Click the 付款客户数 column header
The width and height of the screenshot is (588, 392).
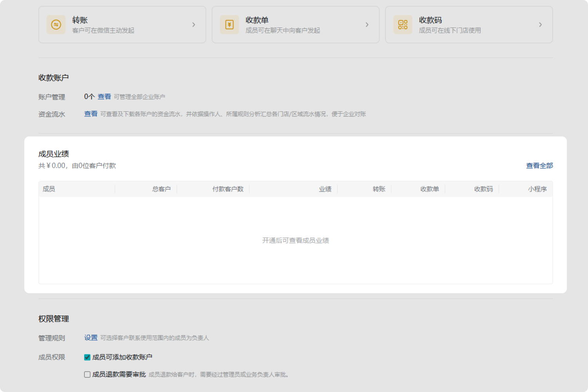228,189
